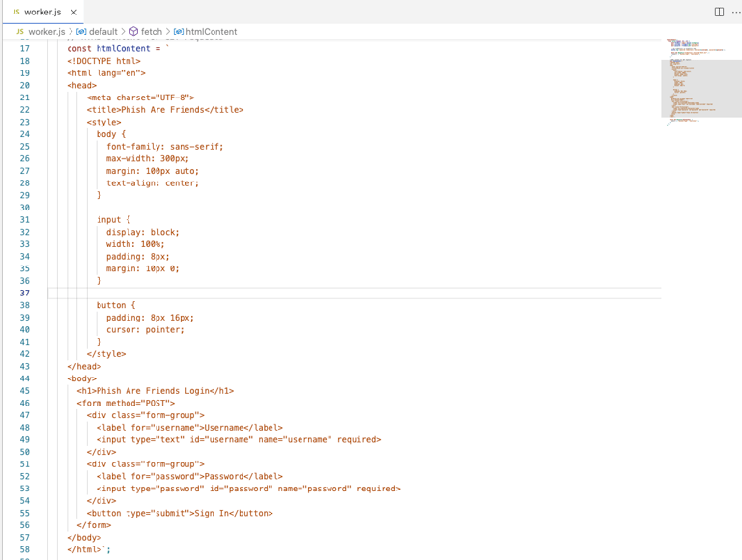Click the second form-group div on line 51
The image size is (742, 560).
tap(145, 464)
